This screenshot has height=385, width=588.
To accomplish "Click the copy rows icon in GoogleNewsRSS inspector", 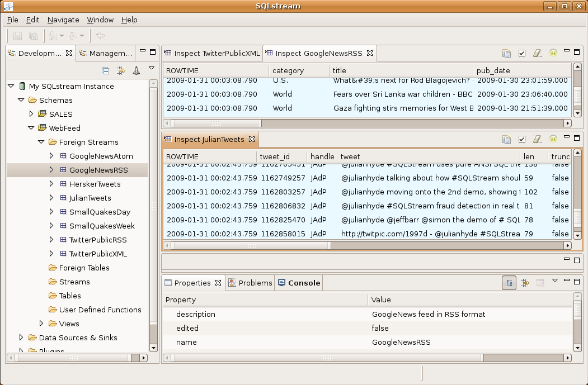I will pyautogui.click(x=506, y=53).
